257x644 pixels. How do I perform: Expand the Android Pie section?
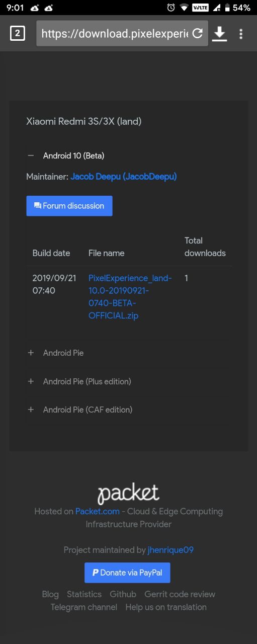click(55, 353)
